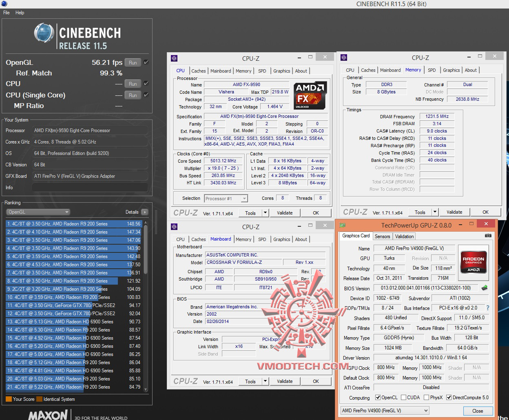This screenshot has height=420, width=509.
Task: Open Graphics tab in CPU-Z Mainboard window
Action: point(282,239)
